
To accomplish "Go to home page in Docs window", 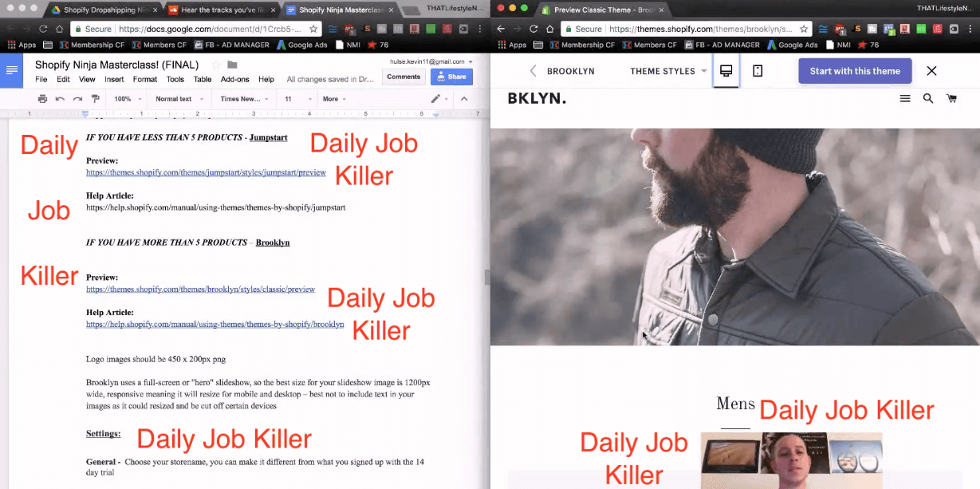I will tap(59, 29).
